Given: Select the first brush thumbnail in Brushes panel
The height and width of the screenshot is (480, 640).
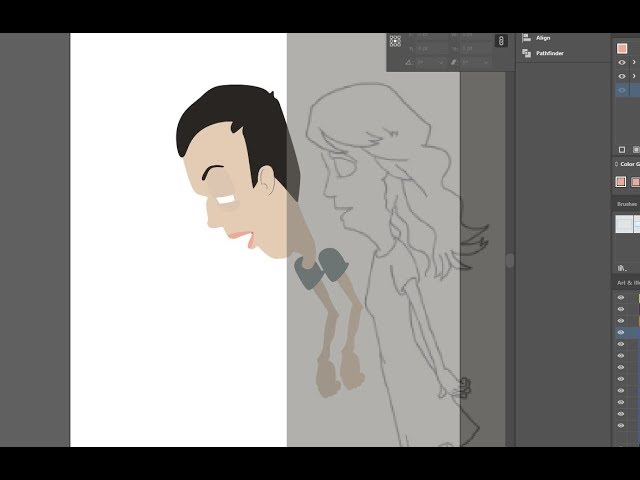Looking at the screenshot, I should pos(624,224).
